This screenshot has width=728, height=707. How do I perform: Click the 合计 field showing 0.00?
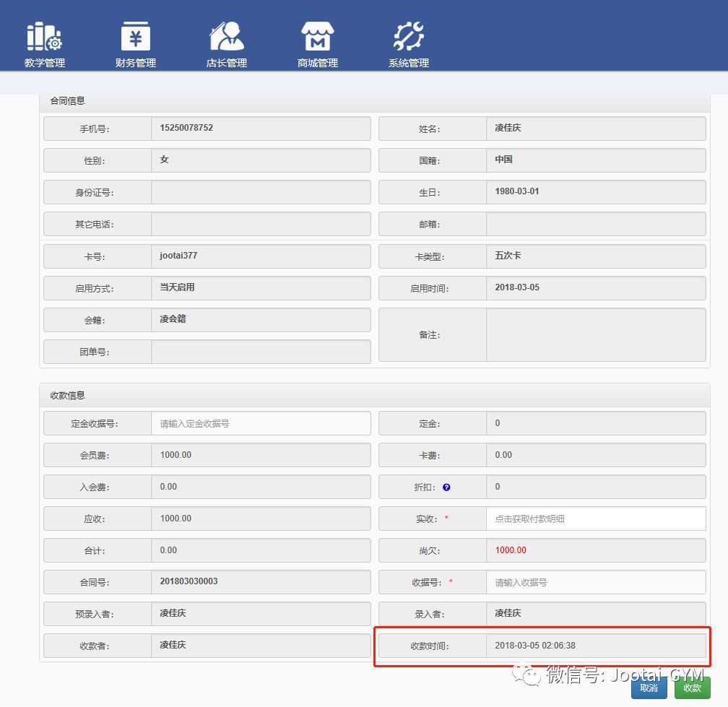click(261, 550)
